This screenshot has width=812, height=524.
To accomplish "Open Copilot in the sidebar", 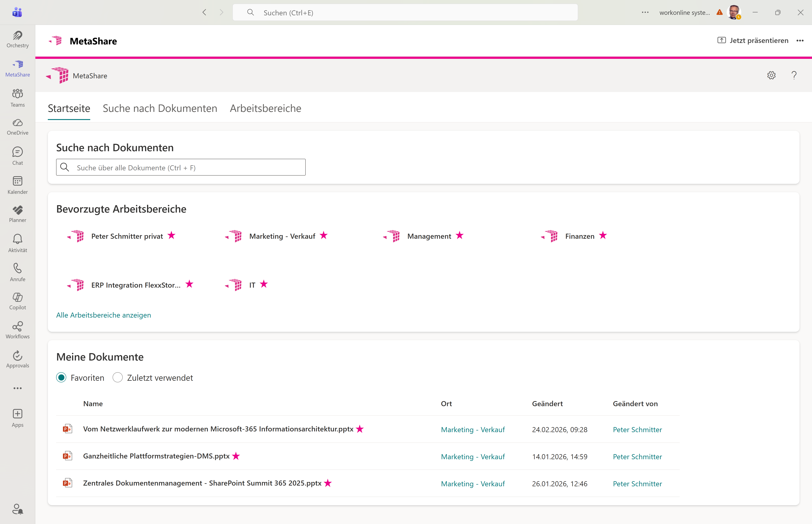I will click(17, 301).
